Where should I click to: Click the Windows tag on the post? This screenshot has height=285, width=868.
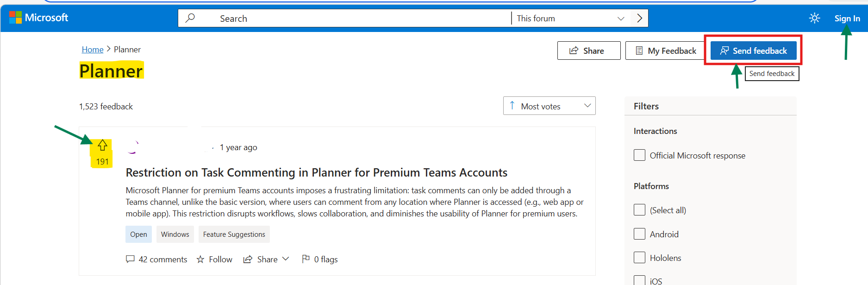[175, 234]
